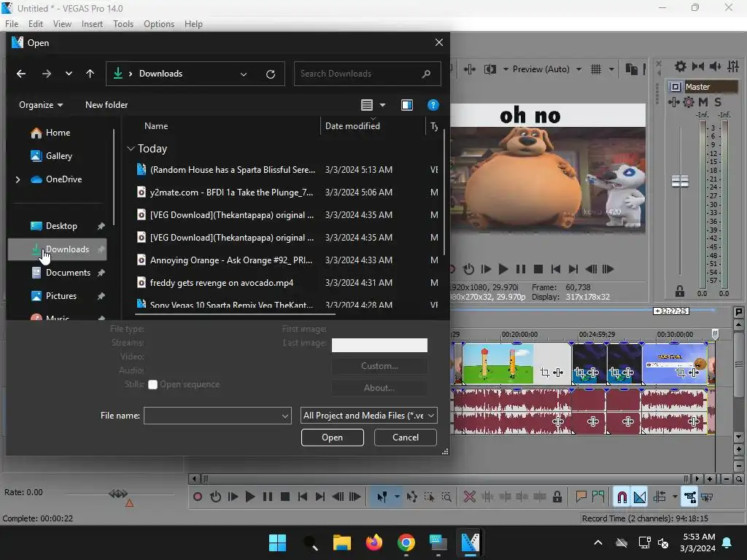This screenshot has width=747, height=560.
Task: Open the Auto Ripple mode dropdown arrow
Action: [675, 497]
